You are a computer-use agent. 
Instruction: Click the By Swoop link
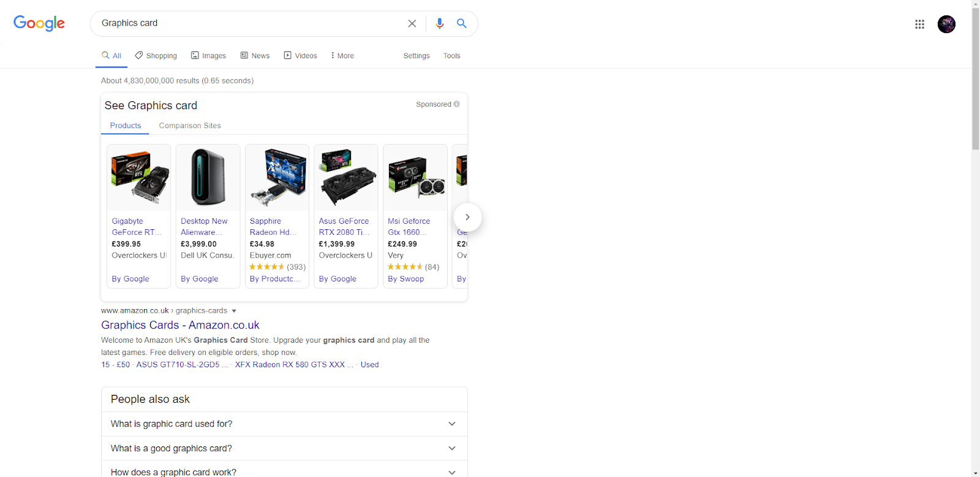406,279
